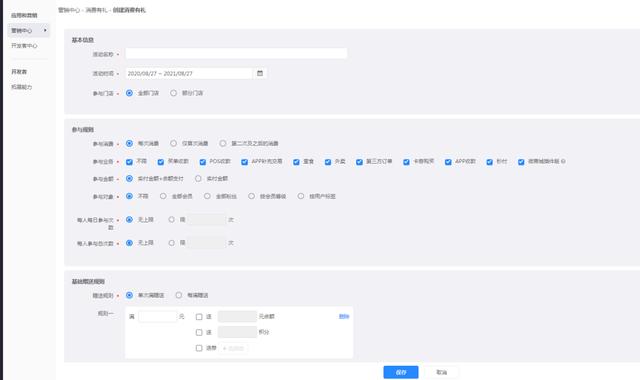Uncheck the 微商城微体验 checkbox
The height and width of the screenshot is (380, 640).
click(521, 162)
